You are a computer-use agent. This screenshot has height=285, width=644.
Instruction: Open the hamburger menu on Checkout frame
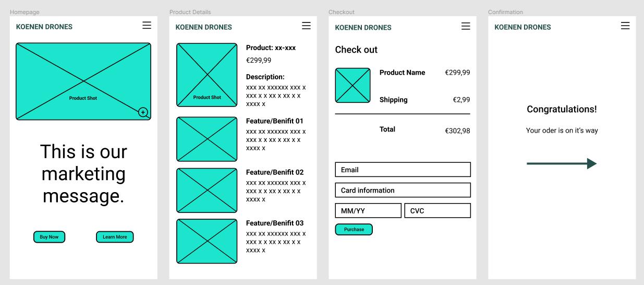[466, 25]
